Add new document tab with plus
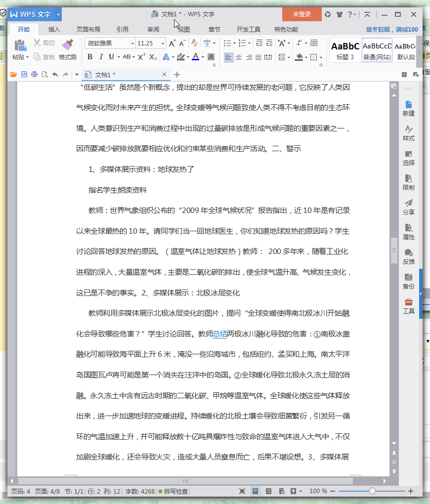430x504 pixels. tap(177, 75)
